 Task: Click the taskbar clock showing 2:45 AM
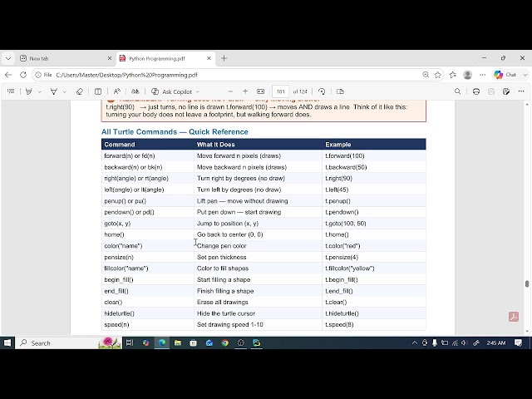[496, 343]
